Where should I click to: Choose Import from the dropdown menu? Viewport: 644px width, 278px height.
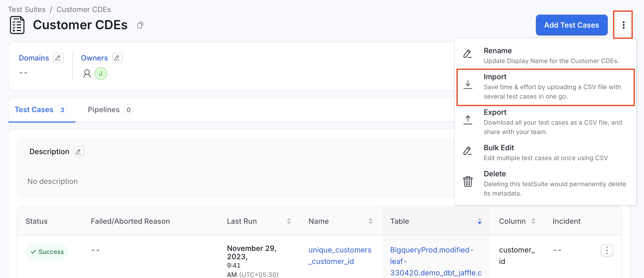[546, 87]
